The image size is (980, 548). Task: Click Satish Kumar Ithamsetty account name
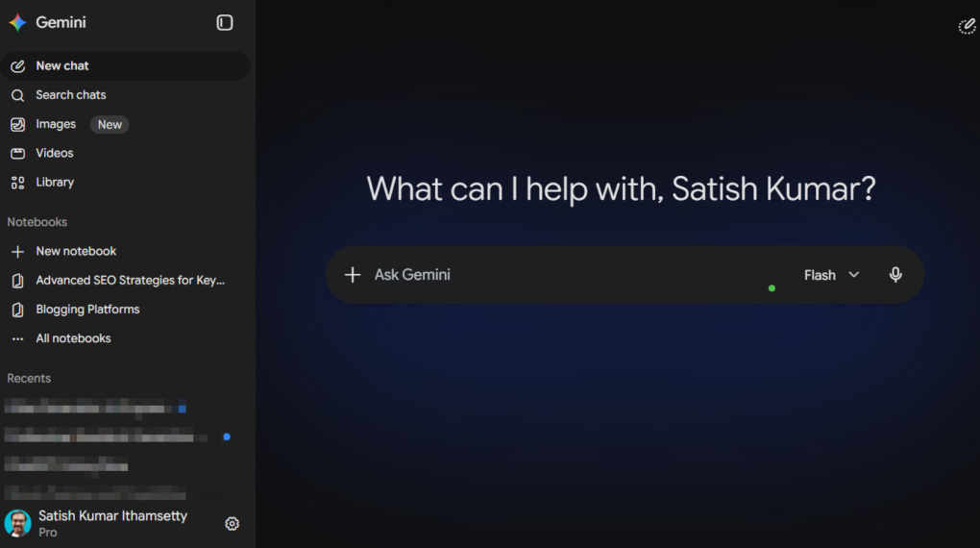click(112, 516)
